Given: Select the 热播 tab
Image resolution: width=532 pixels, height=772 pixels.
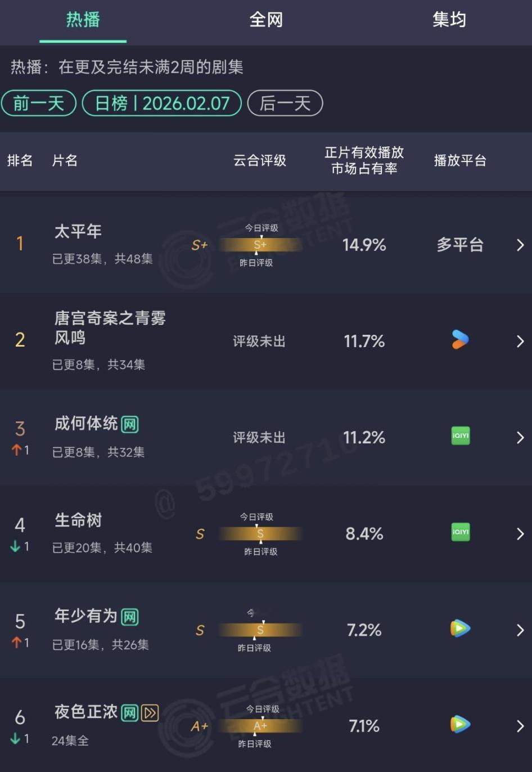Looking at the screenshot, I should (x=83, y=20).
